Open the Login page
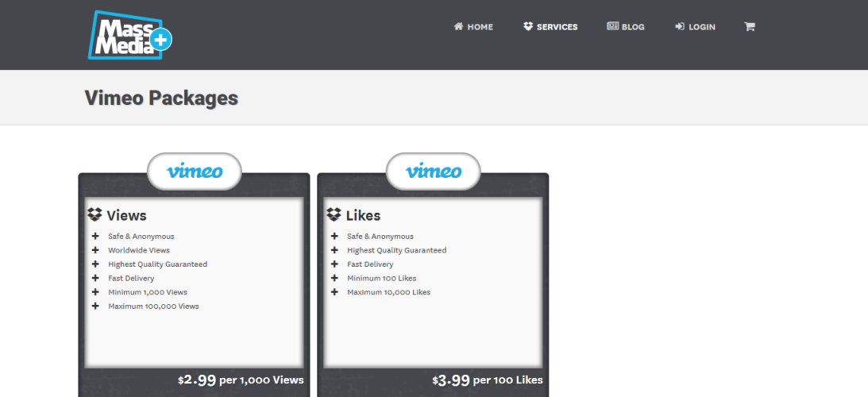This screenshot has height=397, width=868. tap(696, 26)
